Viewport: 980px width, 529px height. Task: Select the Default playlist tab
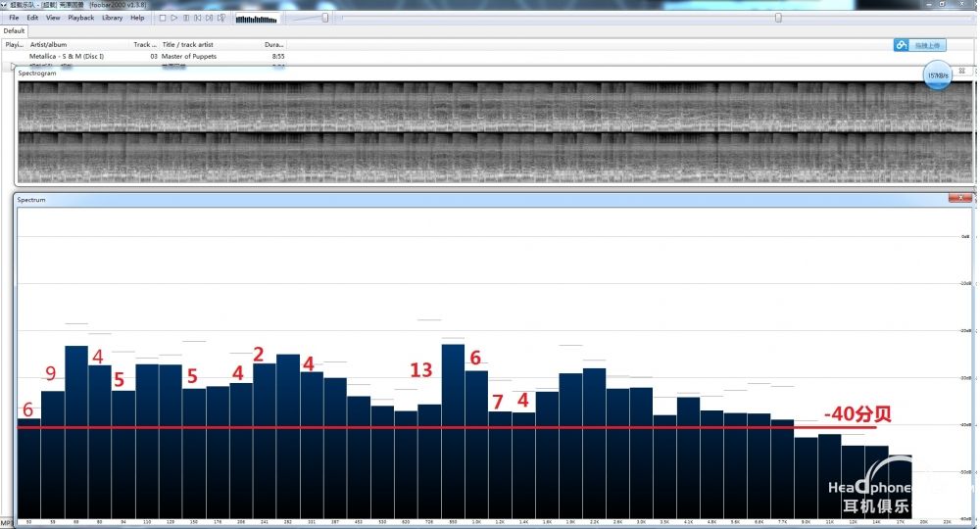[14, 30]
